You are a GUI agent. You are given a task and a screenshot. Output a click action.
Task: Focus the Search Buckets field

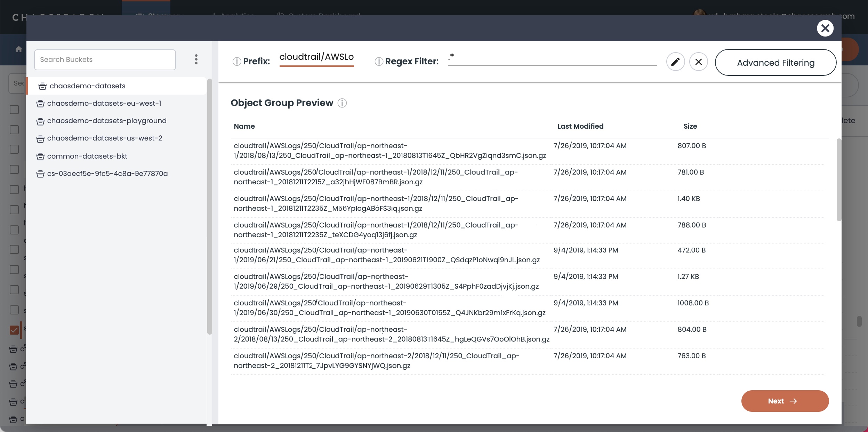coord(105,59)
